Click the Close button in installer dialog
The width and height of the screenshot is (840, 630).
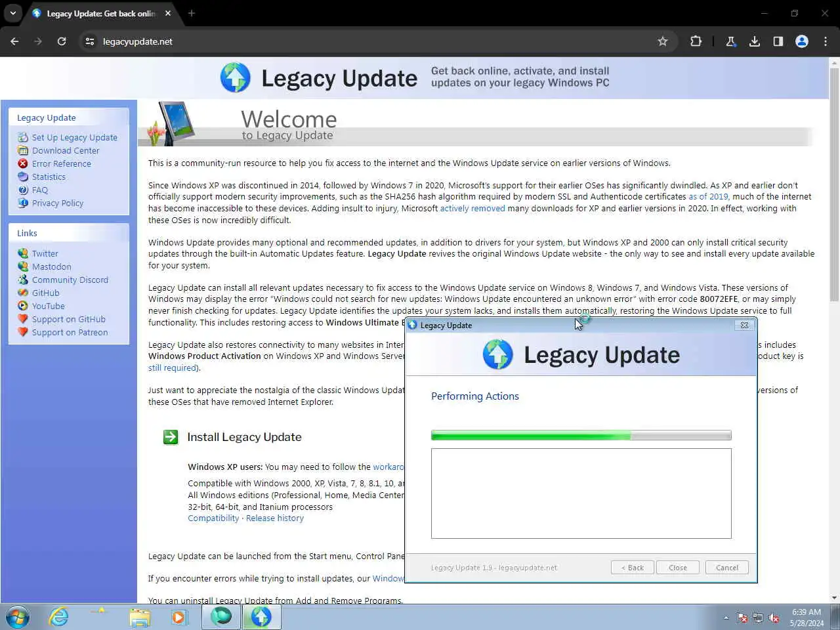pyautogui.click(x=677, y=568)
